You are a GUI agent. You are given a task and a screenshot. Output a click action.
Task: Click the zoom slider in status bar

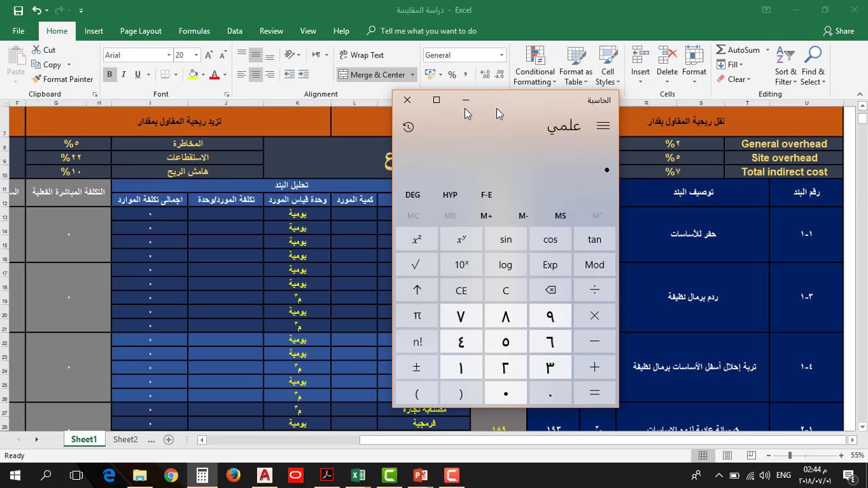pyautogui.click(x=789, y=455)
